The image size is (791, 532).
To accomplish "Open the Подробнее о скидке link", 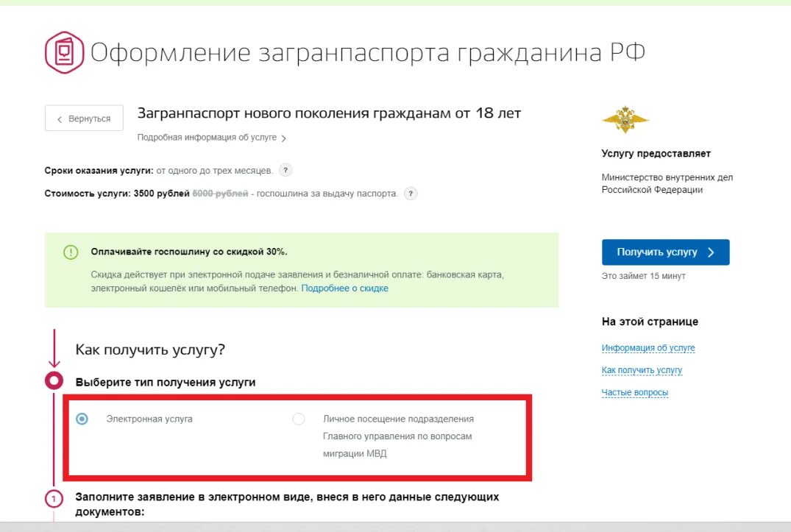I will point(344,288).
